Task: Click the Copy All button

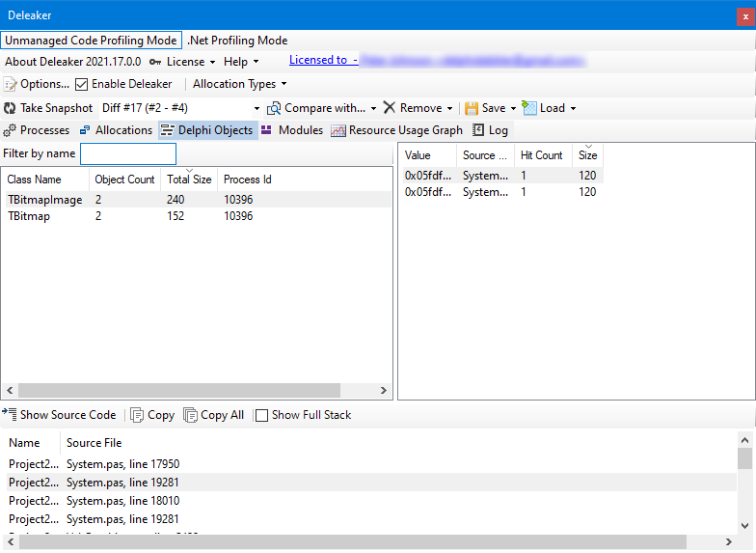Action: click(x=214, y=415)
